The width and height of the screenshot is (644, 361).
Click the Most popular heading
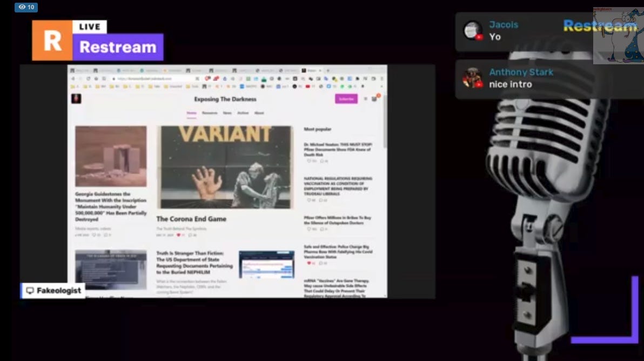318,129
